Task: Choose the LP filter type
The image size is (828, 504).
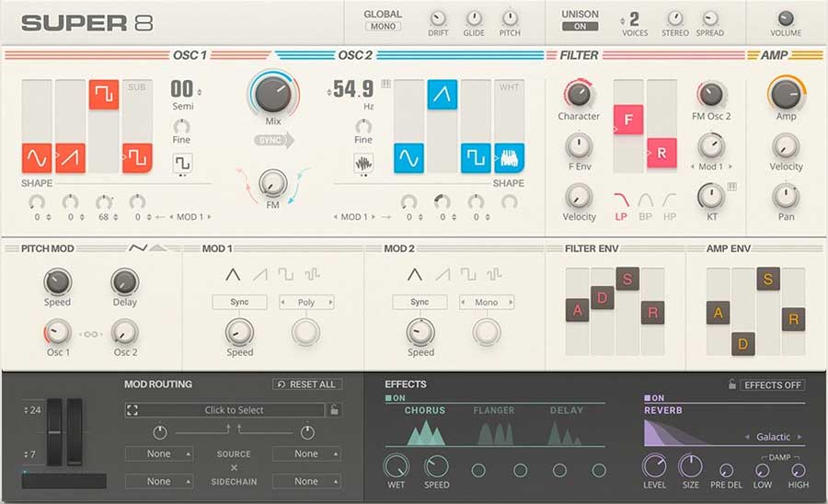Action: coord(621,205)
